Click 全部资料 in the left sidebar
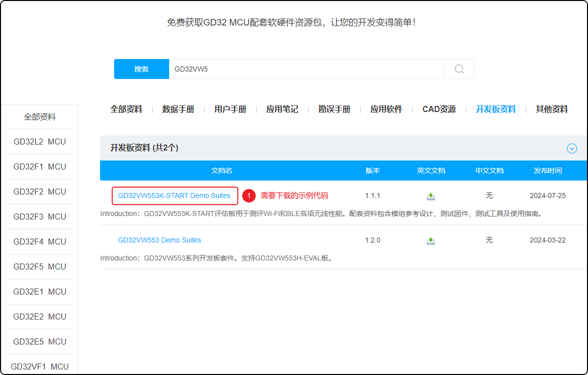This screenshot has height=375, width=588. 40,116
